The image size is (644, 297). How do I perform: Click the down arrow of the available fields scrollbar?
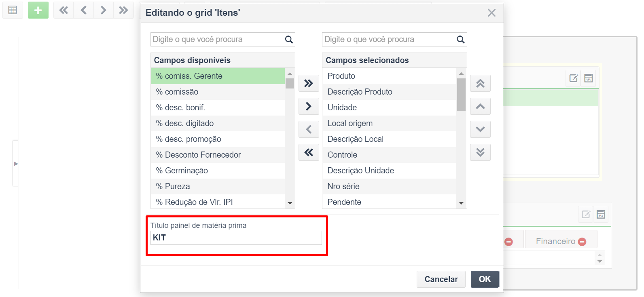290,203
